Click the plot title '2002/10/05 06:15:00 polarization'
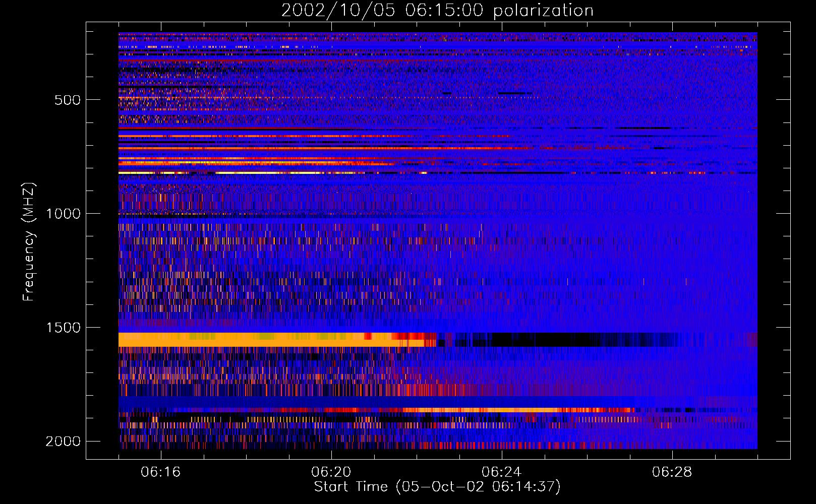 pos(437,10)
